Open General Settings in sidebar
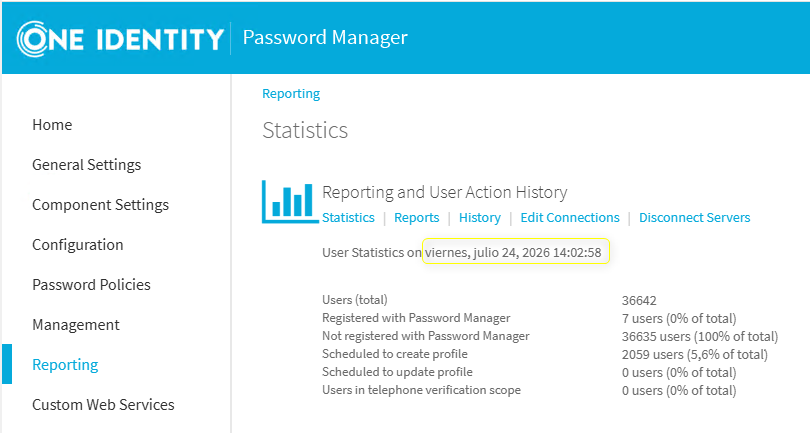The width and height of the screenshot is (810, 433). point(86,164)
